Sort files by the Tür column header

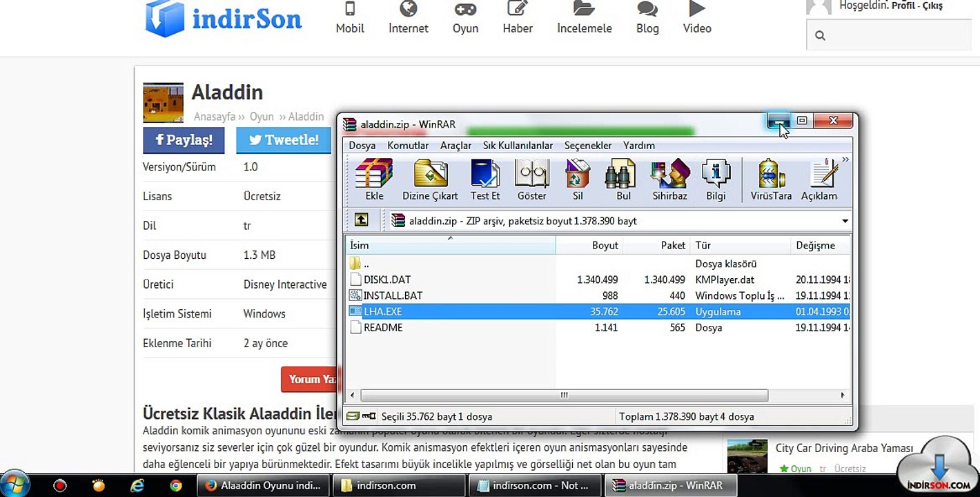741,245
